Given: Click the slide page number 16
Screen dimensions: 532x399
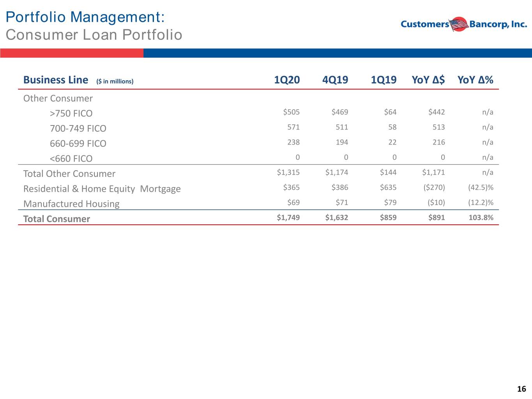Looking at the screenshot, I should [521, 389].
